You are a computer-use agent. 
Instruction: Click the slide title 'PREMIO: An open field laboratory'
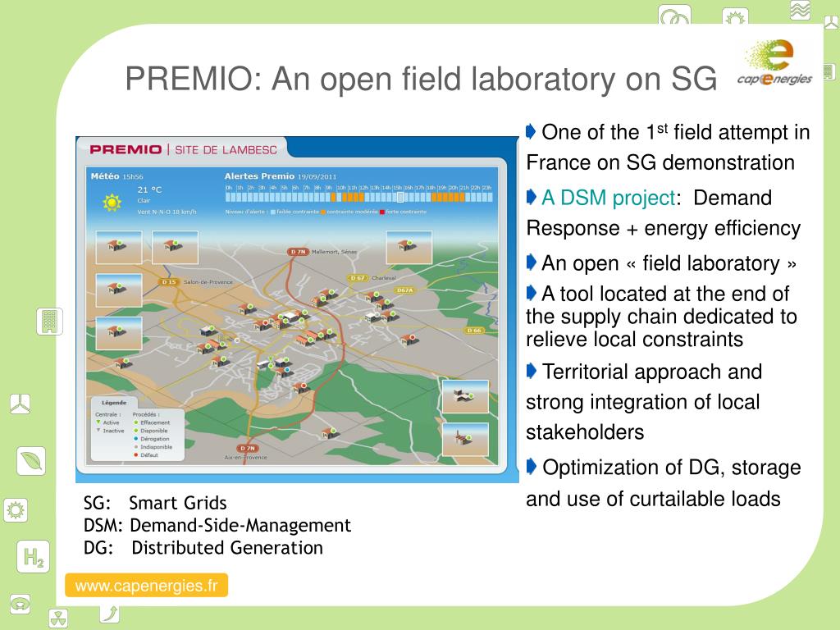point(421,80)
